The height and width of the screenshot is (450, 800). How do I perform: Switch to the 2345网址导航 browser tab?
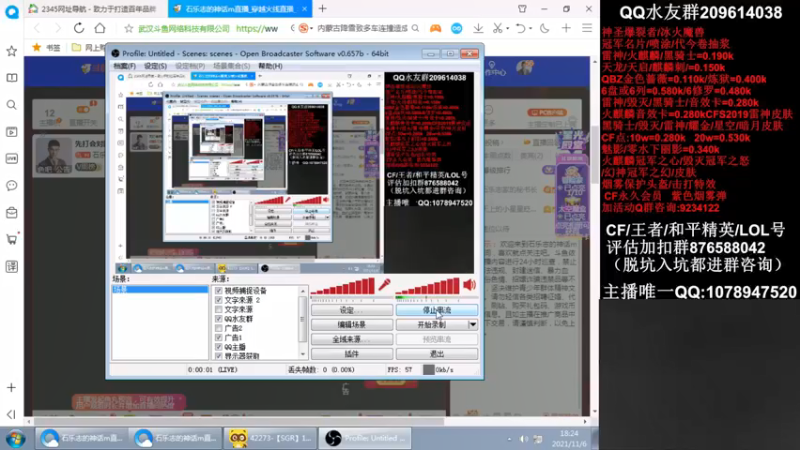[x=94, y=9]
